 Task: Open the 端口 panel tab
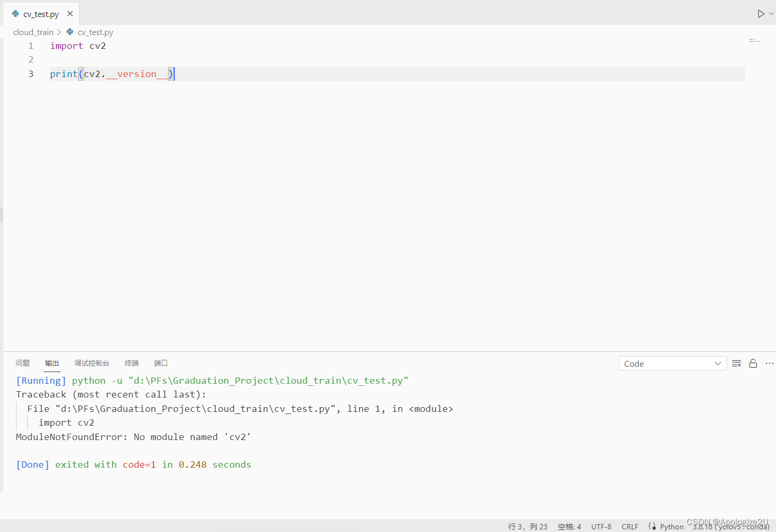click(x=161, y=363)
